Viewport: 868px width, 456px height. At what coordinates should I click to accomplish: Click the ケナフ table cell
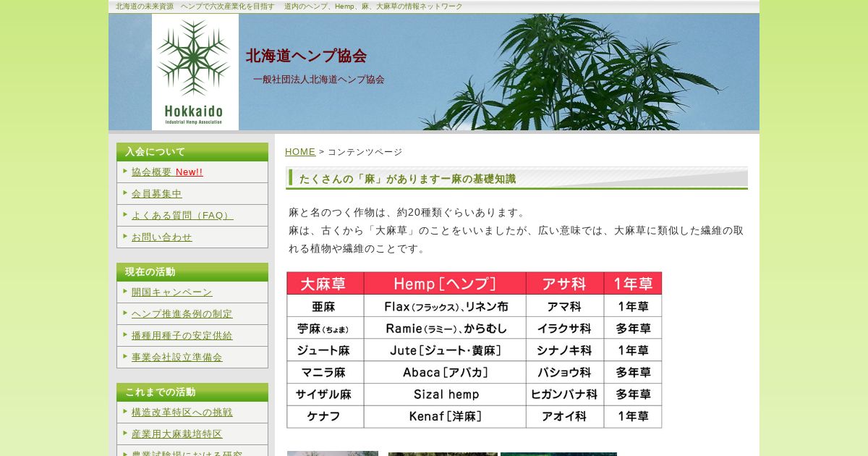pyautogui.click(x=325, y=417)
